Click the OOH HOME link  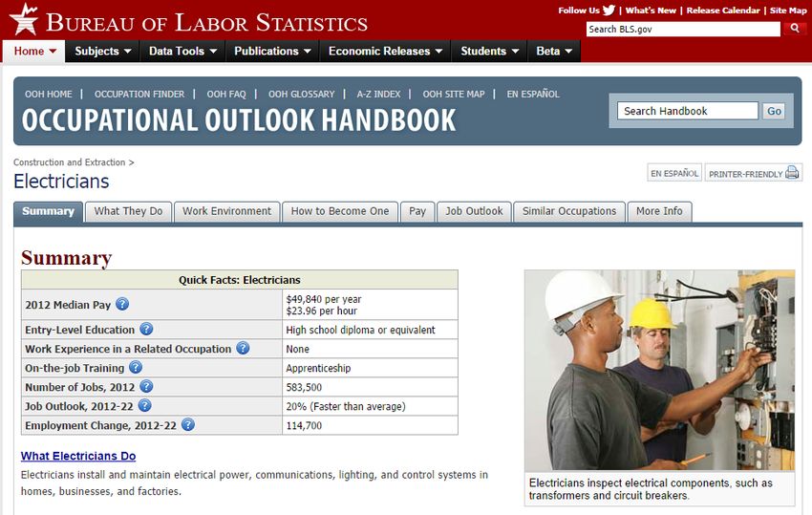point(49,95)
